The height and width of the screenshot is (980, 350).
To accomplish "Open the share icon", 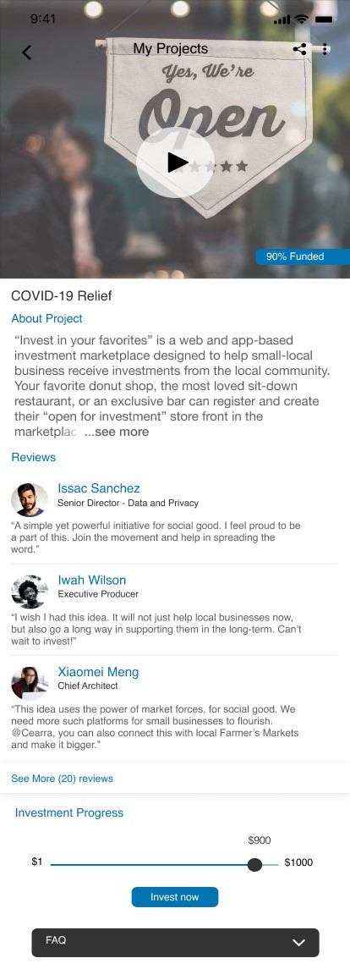I will click(x=300, y=49).
